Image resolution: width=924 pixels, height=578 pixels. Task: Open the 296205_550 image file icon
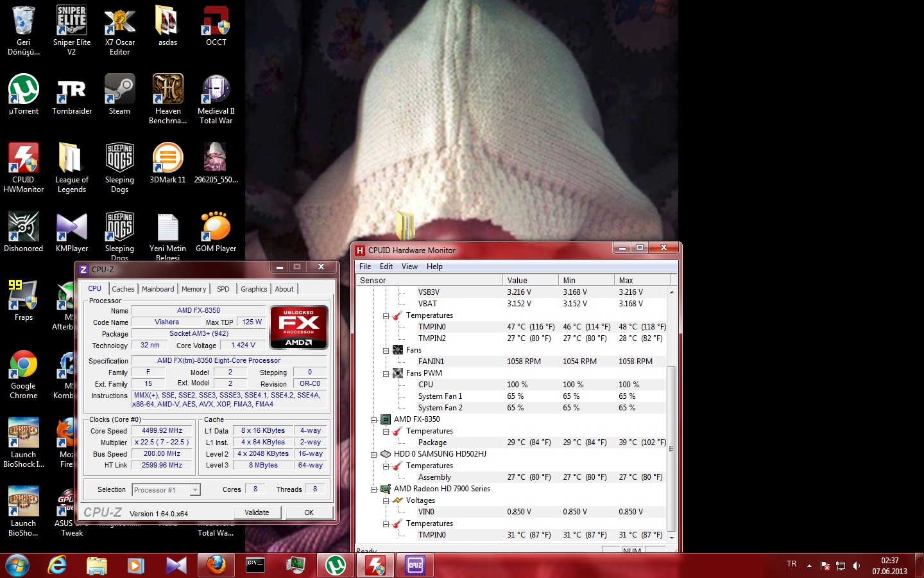click(x=216, y=163)
